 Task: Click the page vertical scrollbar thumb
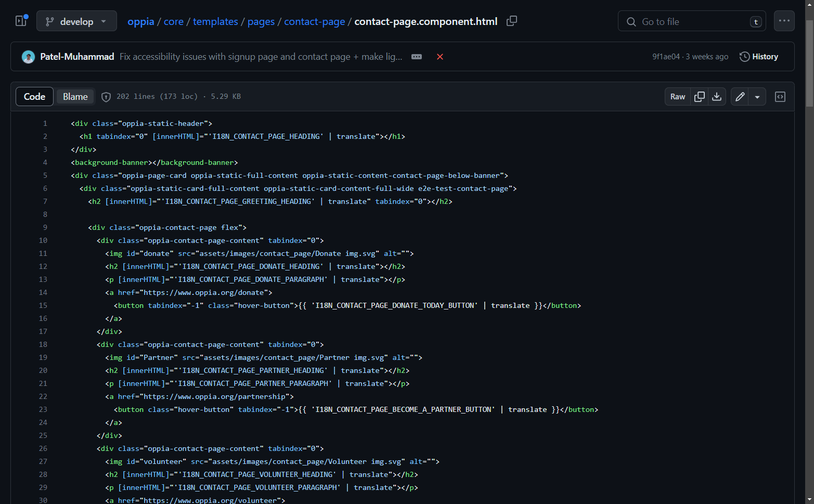[809, 63]
